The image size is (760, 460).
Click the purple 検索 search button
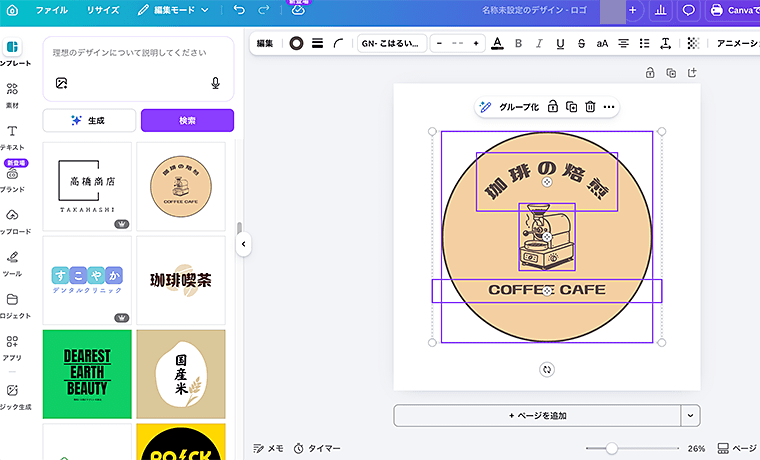188,120
